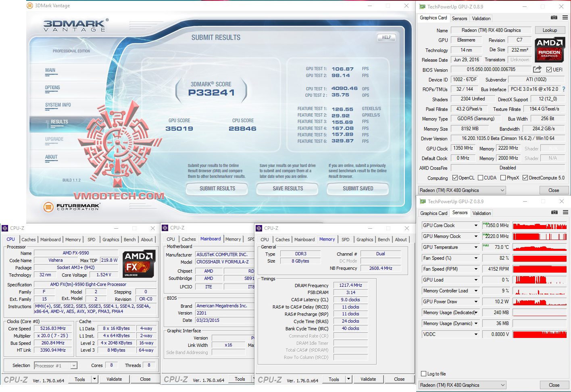
Task: Click the share icon beside BIOS Version
Action: (537, 69)
